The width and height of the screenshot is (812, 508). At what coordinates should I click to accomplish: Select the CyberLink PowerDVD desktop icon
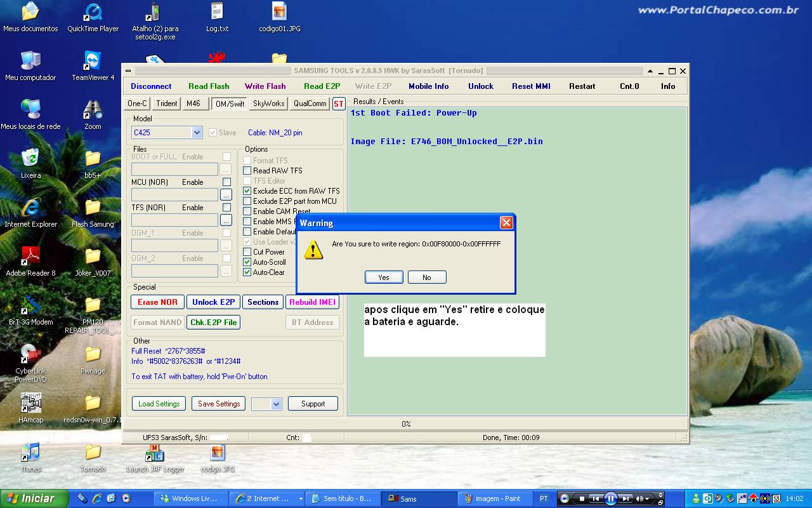[30, 363]
